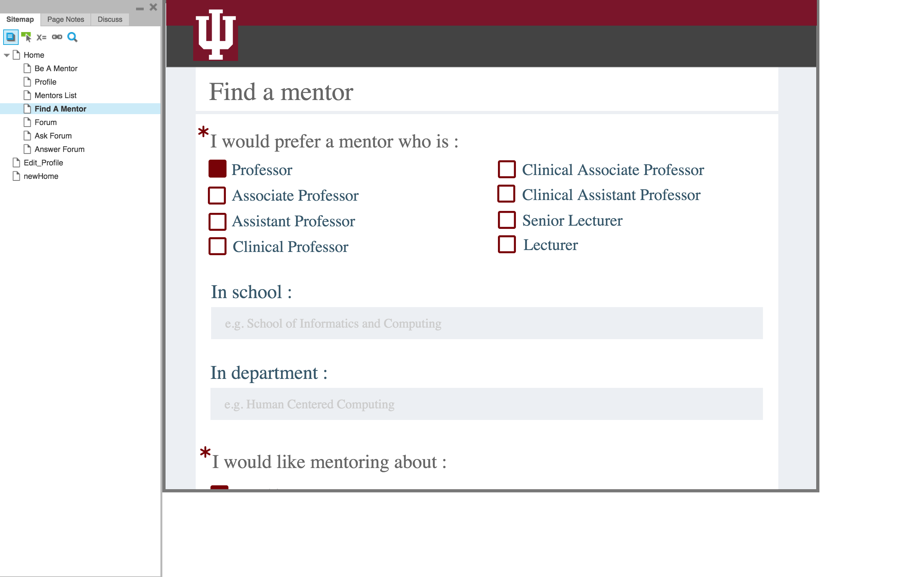Tick the Senior Lecturer checkbox

click(x=507, y=220)
